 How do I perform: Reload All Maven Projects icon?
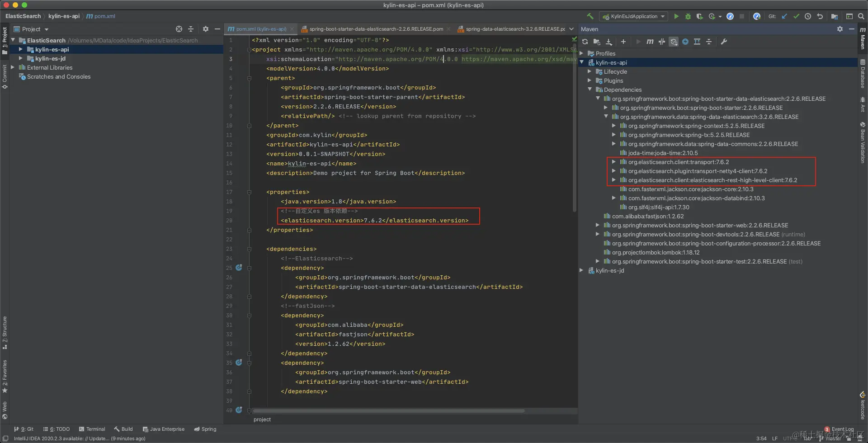point(585,42)
